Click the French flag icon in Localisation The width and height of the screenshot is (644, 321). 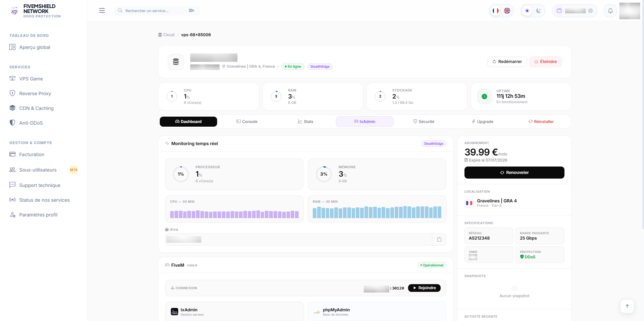[x=469, y=203]
